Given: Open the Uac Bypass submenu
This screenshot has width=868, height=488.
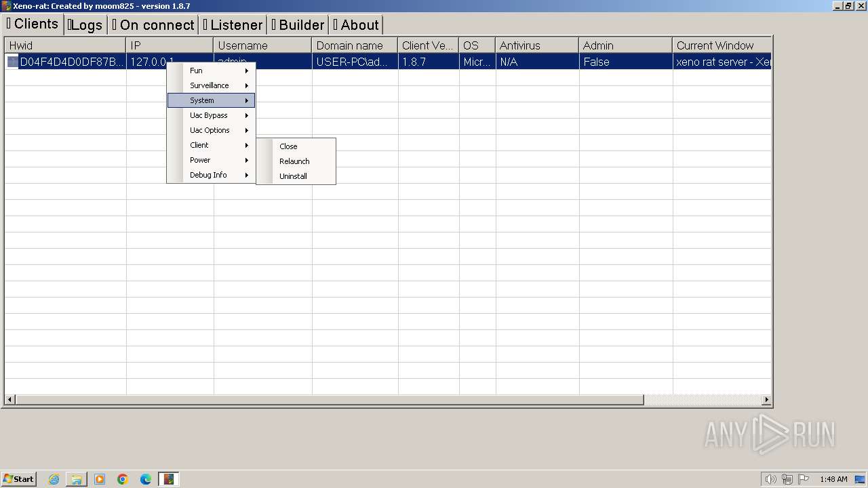Looking at the screenshot, I should coord(211,115).
